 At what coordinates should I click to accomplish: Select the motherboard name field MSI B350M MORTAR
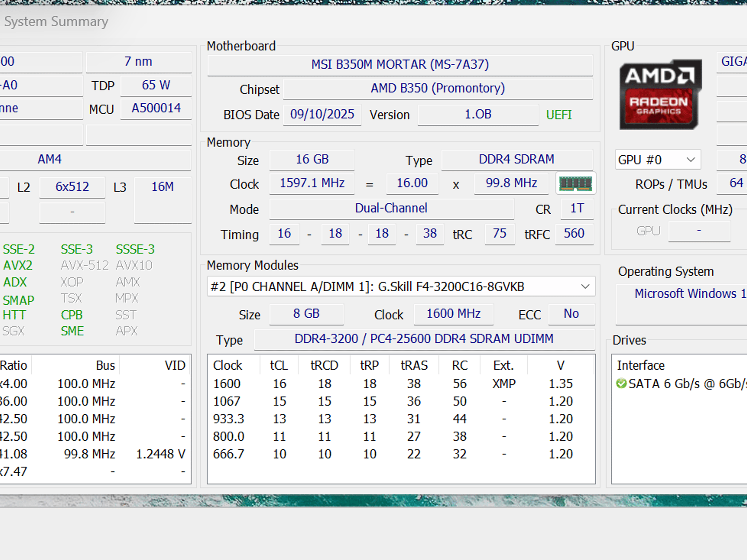pos(400,65)
